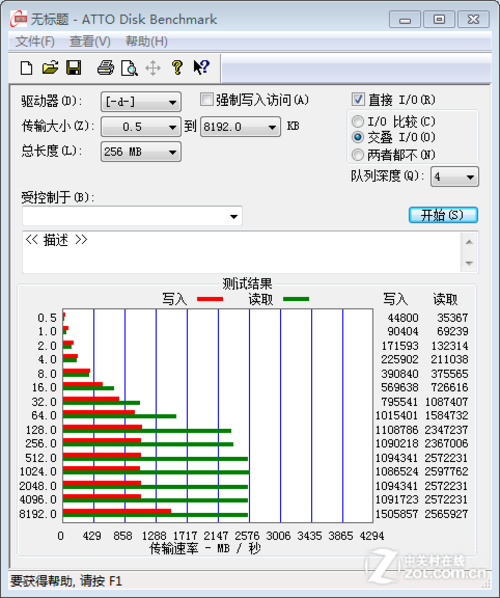
Task: Select the 两者都不 radio option
Action: [357, 155]
